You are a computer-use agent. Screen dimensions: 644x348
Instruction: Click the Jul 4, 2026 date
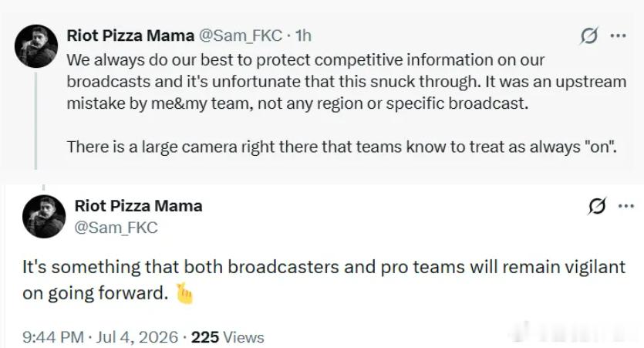(137, 337)
